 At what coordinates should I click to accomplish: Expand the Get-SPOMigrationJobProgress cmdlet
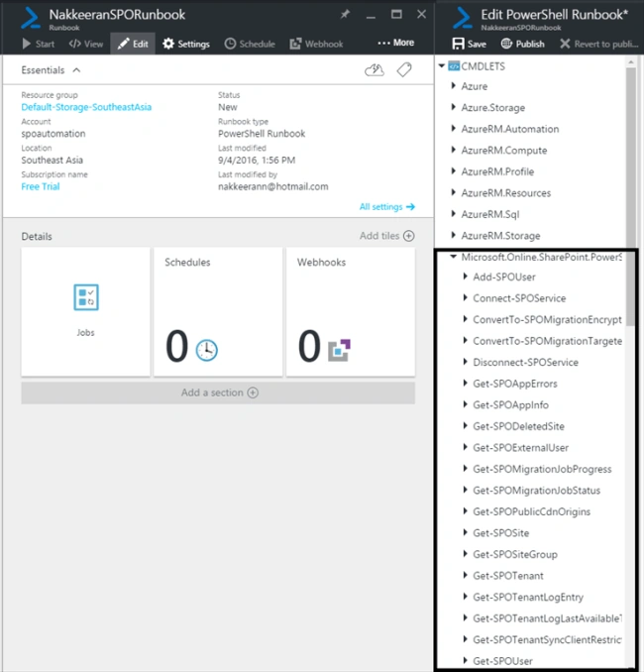click(x=466, y=469)
